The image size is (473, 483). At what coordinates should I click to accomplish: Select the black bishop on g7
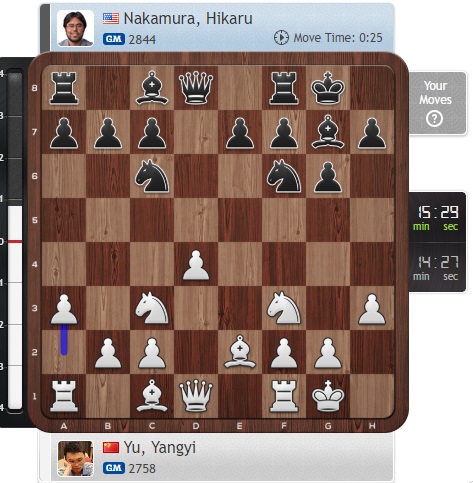328,132
